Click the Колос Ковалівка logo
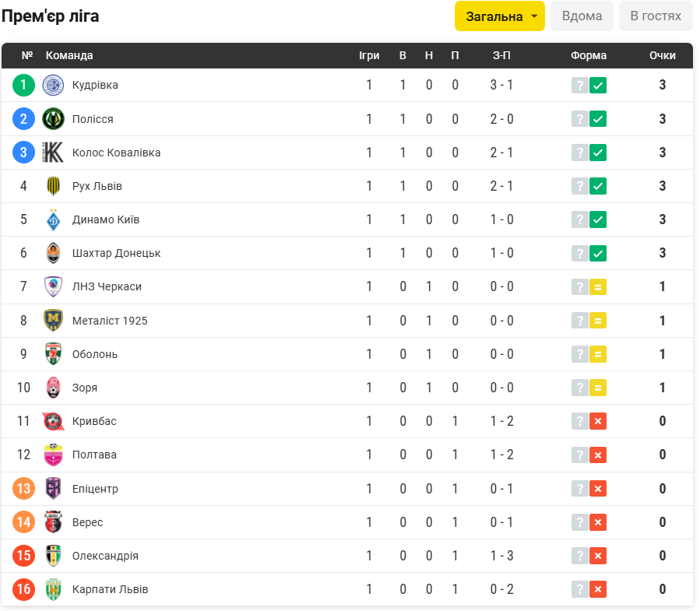Screen dimensions: 700x611 click(53, 153)
